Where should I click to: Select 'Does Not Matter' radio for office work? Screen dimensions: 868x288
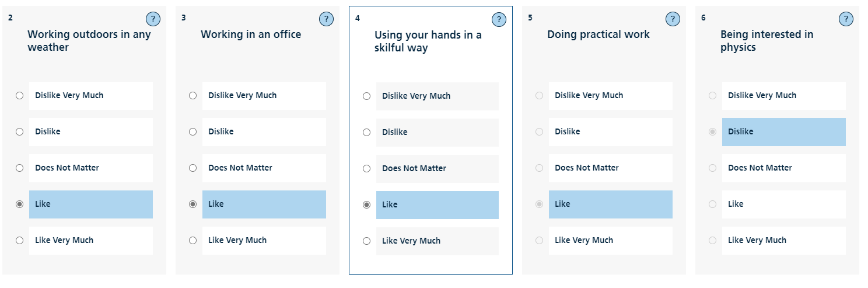(x=193, y=168)
